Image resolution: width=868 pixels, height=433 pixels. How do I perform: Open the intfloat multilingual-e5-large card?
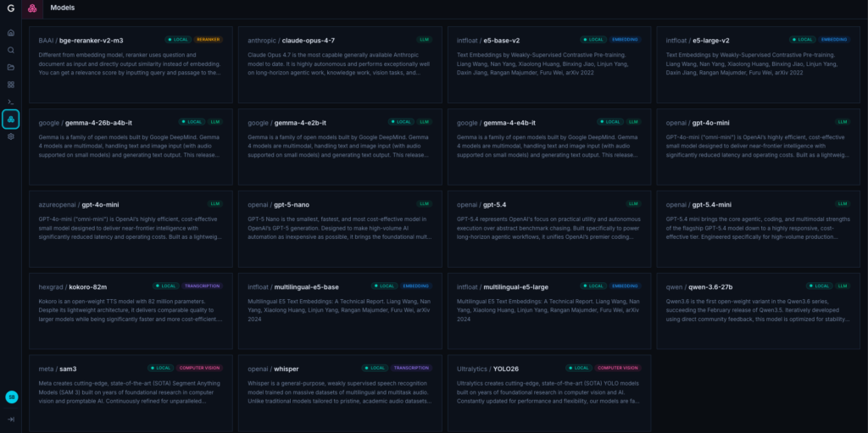tap(549, 311)
